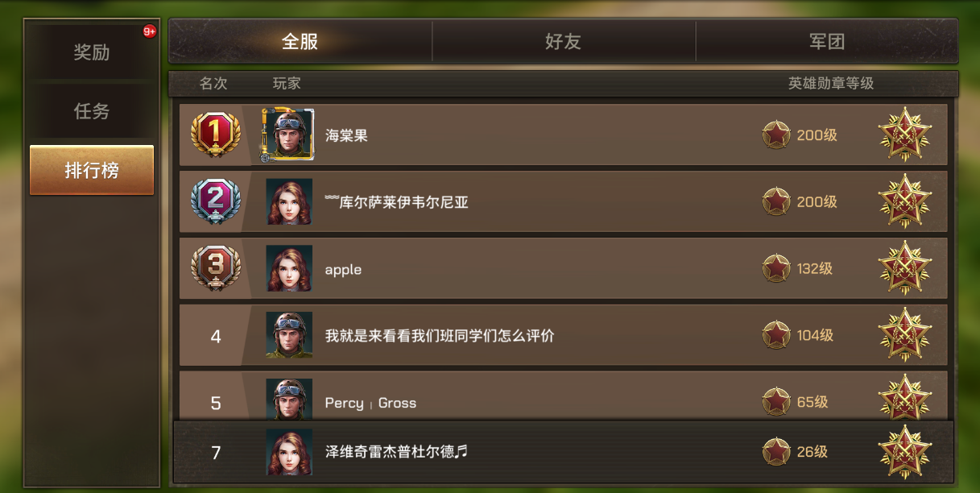Open the 任务 section in sidebar

pos(92,111)
